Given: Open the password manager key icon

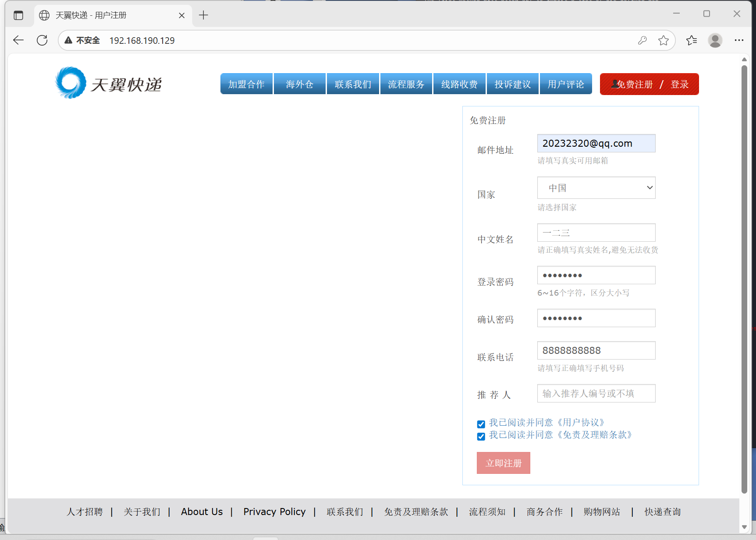Looking at the screenshot, I should (x=642, y=40).
